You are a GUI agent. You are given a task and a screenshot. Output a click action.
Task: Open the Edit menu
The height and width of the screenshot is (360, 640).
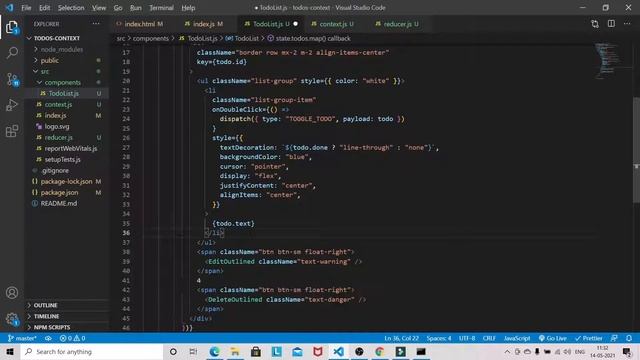[44, 8]
